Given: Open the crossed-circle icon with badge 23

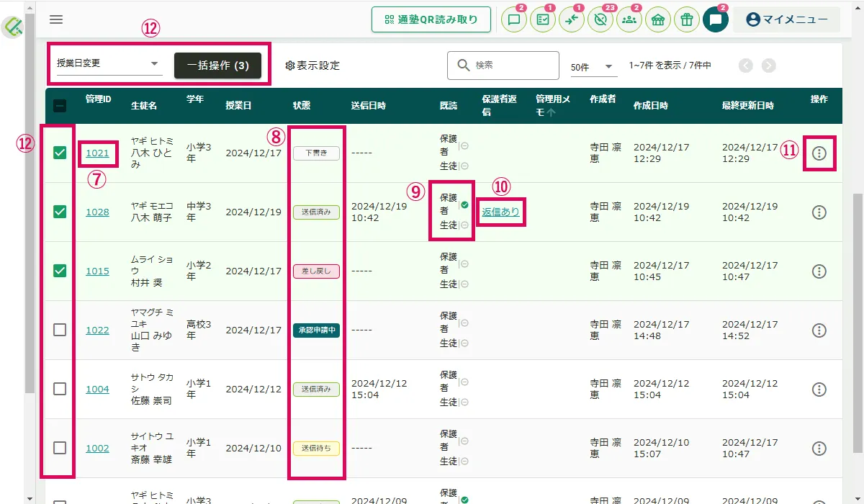Looking at the screenshot, I should [x=600, y=20].
